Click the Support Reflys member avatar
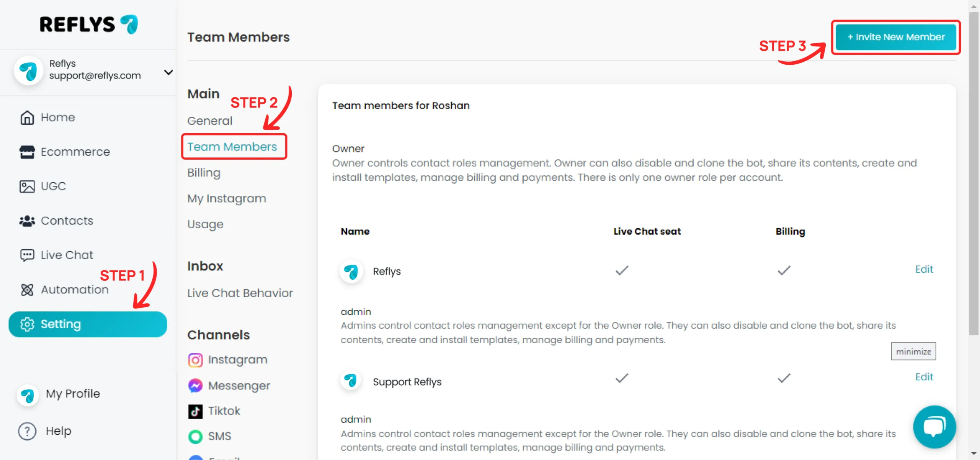This screenshot has height=460, width=980. pos(351,380)
